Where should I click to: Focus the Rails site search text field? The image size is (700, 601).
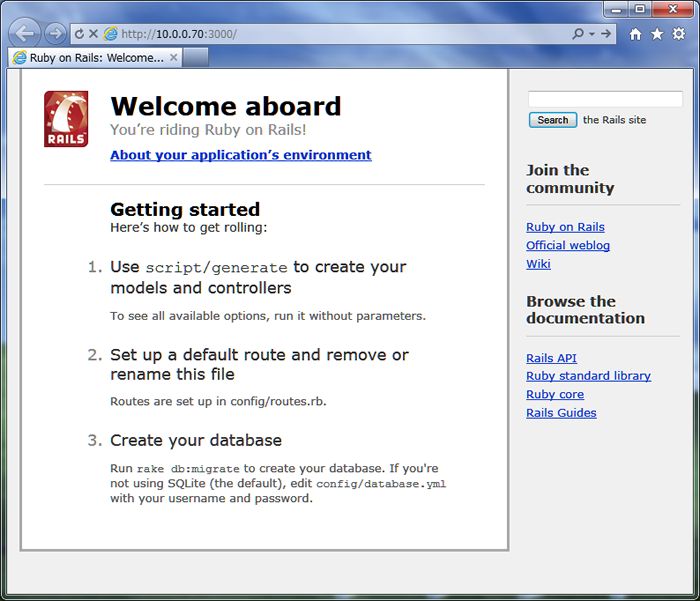tap(605, 99)
